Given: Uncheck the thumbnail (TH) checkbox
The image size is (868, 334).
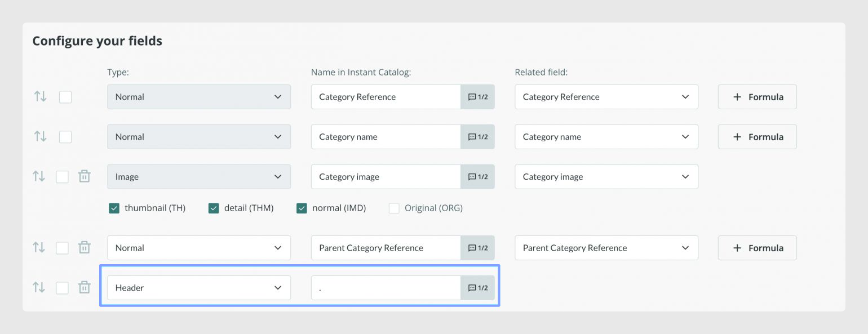Looking at the screenshot, I should coord(114,208).
